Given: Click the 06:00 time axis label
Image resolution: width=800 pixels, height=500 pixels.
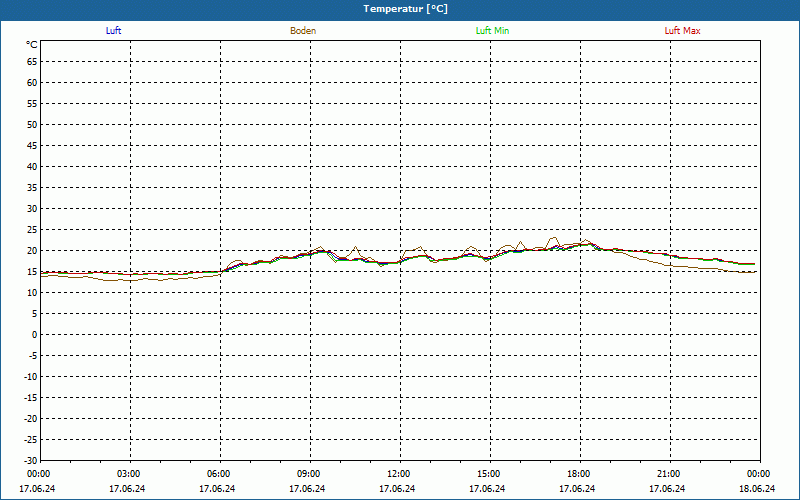Looking at the screenshot, I should (x=219, y=474).
